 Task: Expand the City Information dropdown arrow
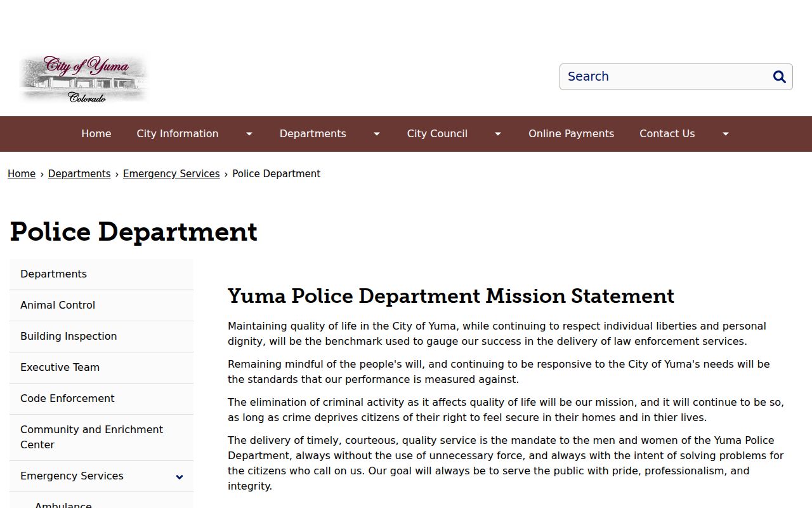point(249,134)
